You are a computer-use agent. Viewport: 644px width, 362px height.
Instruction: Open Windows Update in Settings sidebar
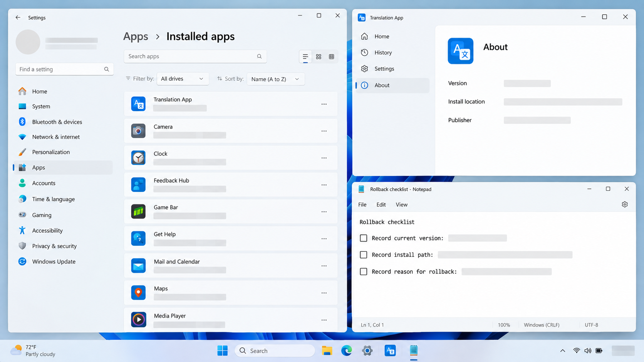point(64,262)
